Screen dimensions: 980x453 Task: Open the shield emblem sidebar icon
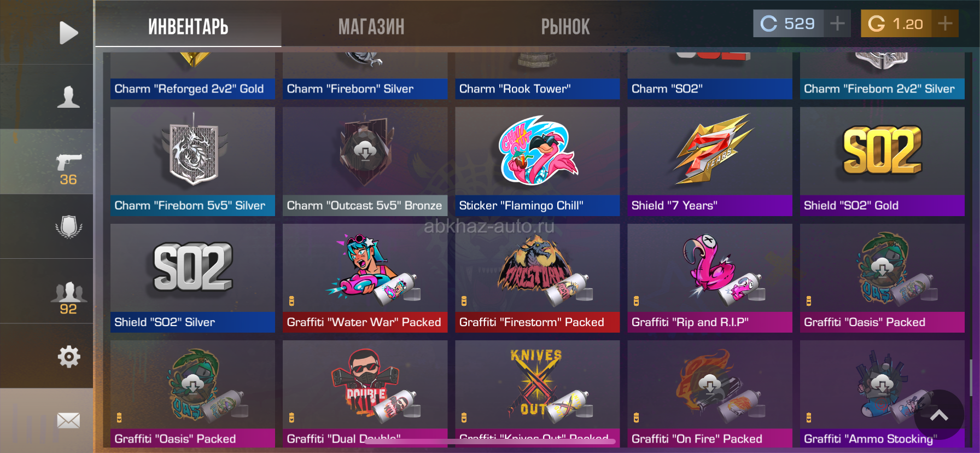click(x=68, y=226)
